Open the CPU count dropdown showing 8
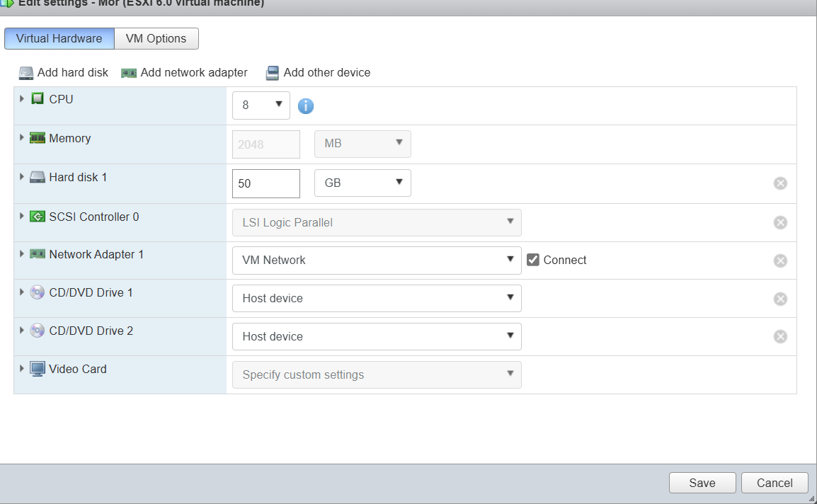 tap(261, 105)
